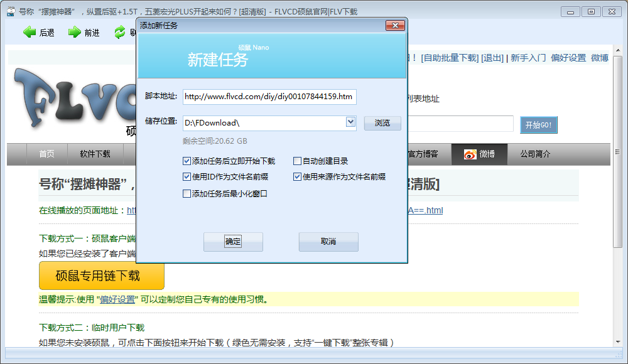Click the page scrollbar up arrow
Screen dimensions: 628x364
click(617, 50)
